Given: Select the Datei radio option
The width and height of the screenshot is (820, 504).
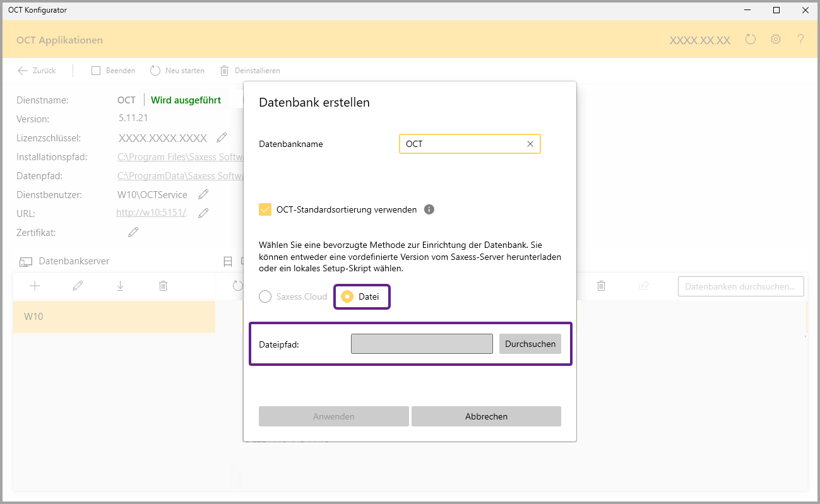Looking at the screenshot, I should click(347, 296).
